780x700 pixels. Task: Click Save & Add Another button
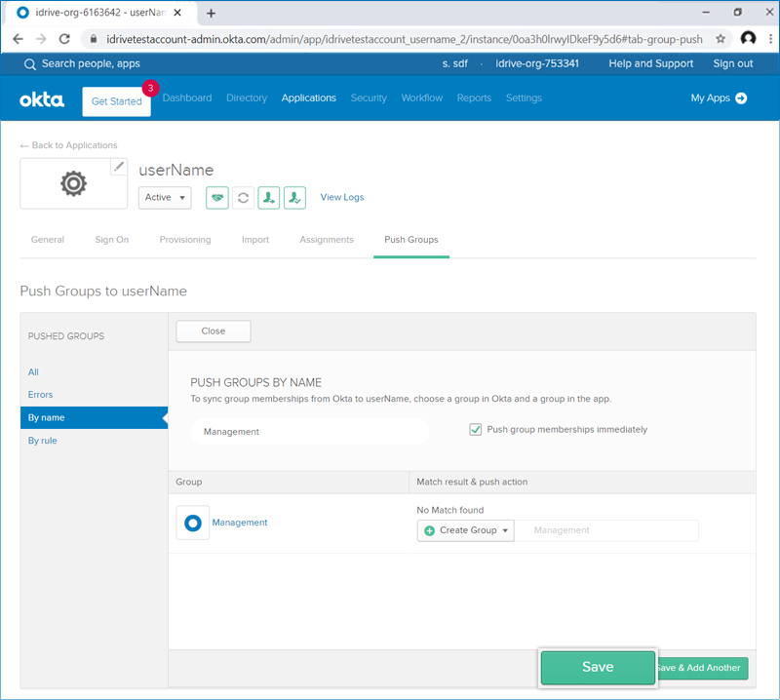[701, 668]
